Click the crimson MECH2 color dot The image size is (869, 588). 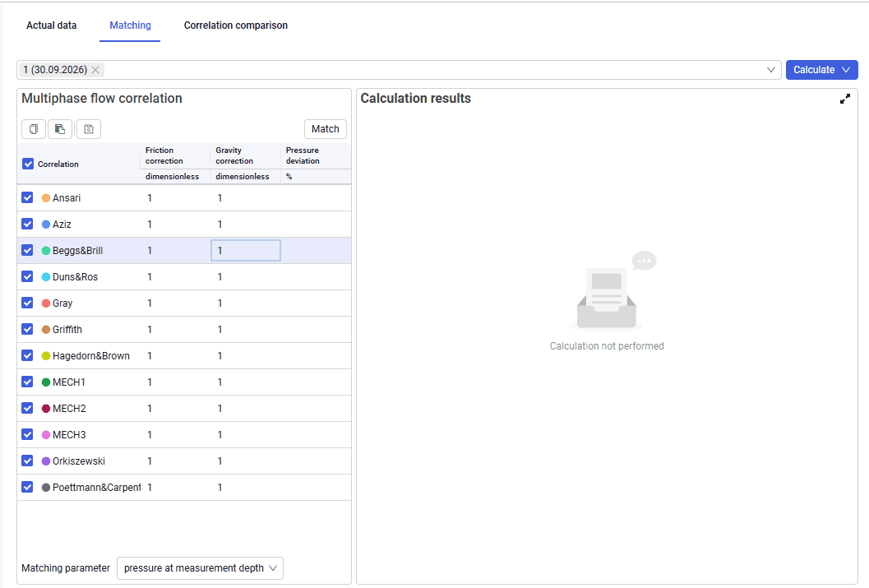(x=46, y=409)
